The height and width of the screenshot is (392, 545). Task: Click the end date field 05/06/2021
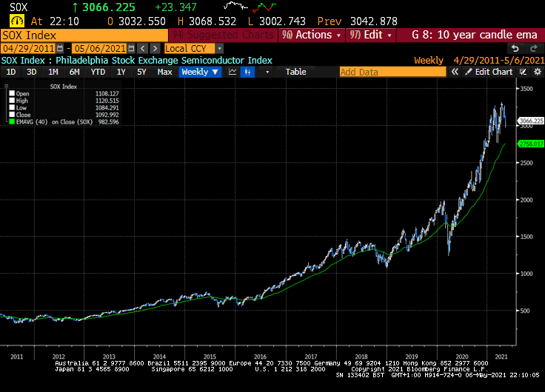pos(100,49)
